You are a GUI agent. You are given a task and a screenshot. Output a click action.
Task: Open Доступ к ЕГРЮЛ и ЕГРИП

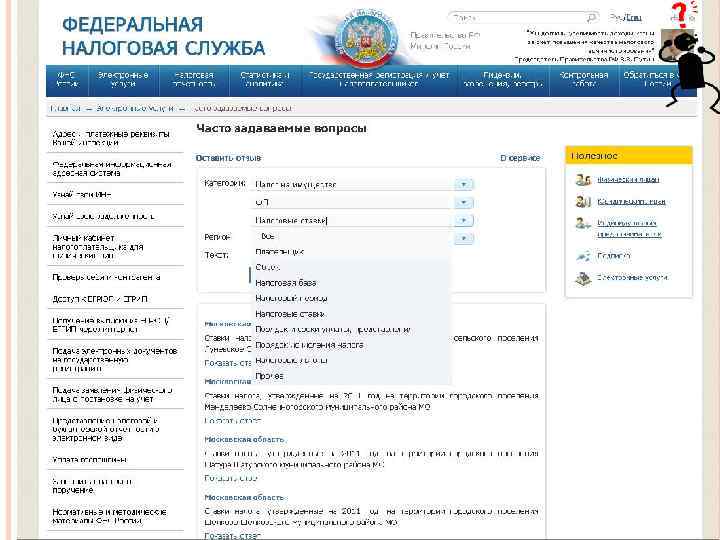pos(115,299)
